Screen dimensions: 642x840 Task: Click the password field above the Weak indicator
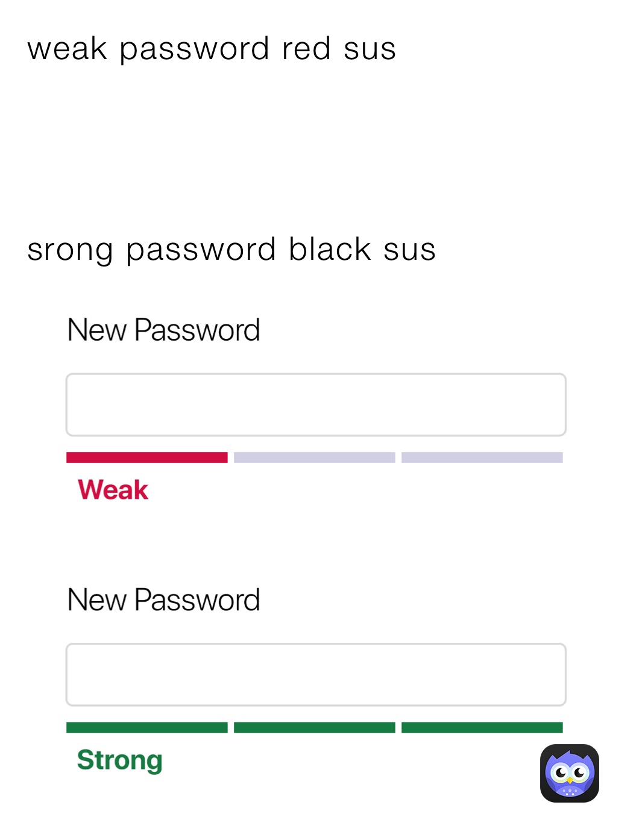point(316,405)
